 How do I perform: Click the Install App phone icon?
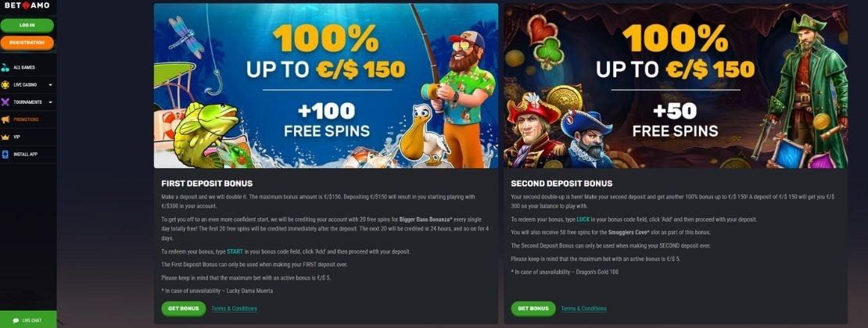pos(5,155)
